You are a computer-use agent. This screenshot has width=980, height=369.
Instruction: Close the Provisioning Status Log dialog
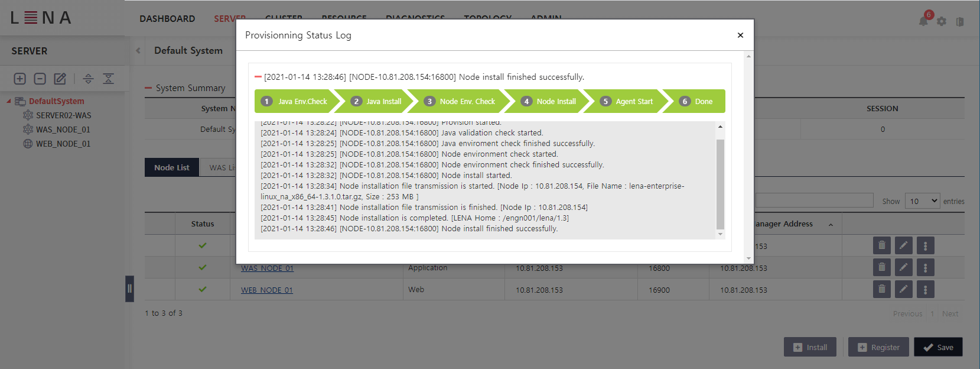tap(740, 35)
